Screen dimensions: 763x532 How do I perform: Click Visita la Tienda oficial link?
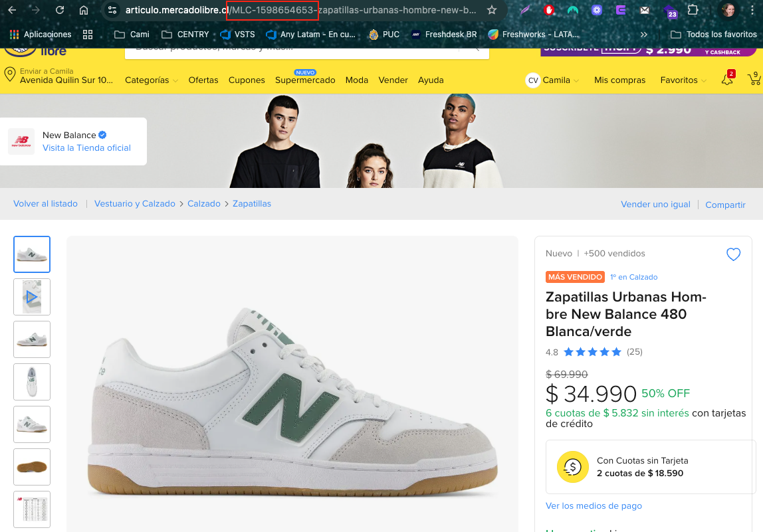coord(86,148)
